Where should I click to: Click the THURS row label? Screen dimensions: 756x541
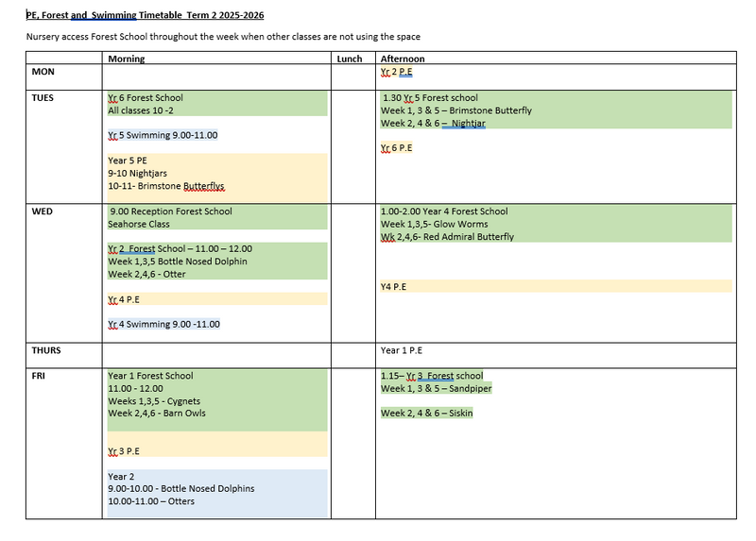46,350
